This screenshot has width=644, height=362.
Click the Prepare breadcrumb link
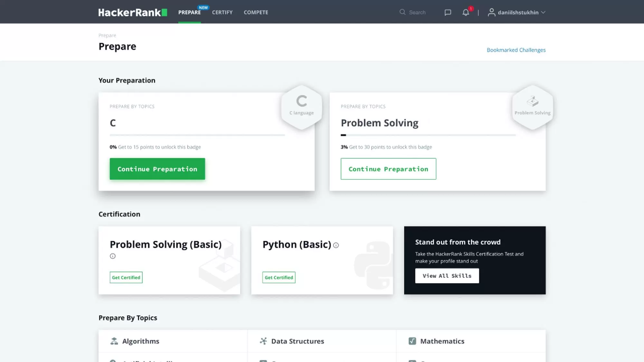point(107,35)
